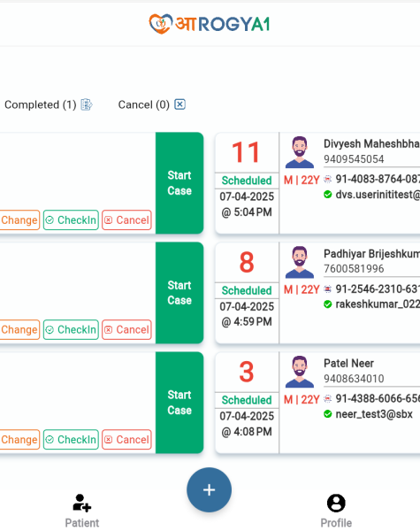Viewport: 420px width, 531px height.
Task: Click Divyesh Maheshbhai's avatar
Action: [x=300, y=152]
